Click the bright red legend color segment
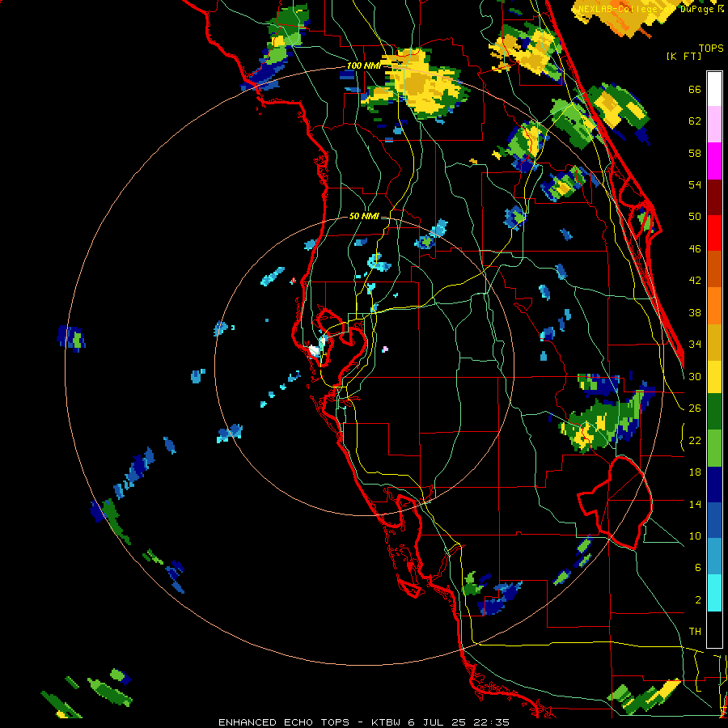Screen dimensions: 728x728 pos(714,233)
